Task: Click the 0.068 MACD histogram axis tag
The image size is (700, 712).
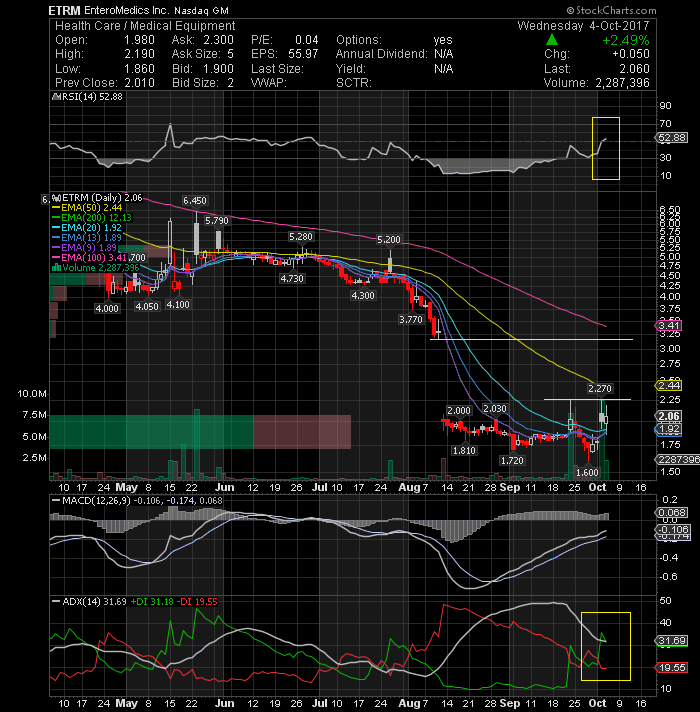Action: 672,512
